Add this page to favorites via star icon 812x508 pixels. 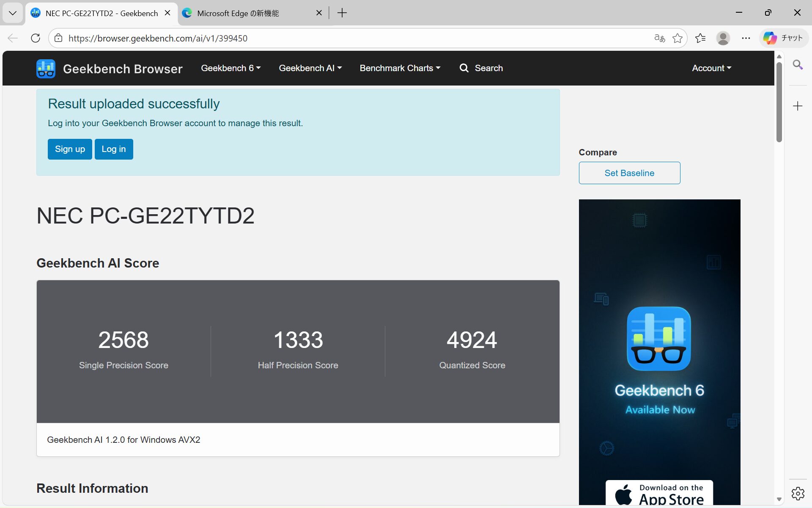coord(678,38)
